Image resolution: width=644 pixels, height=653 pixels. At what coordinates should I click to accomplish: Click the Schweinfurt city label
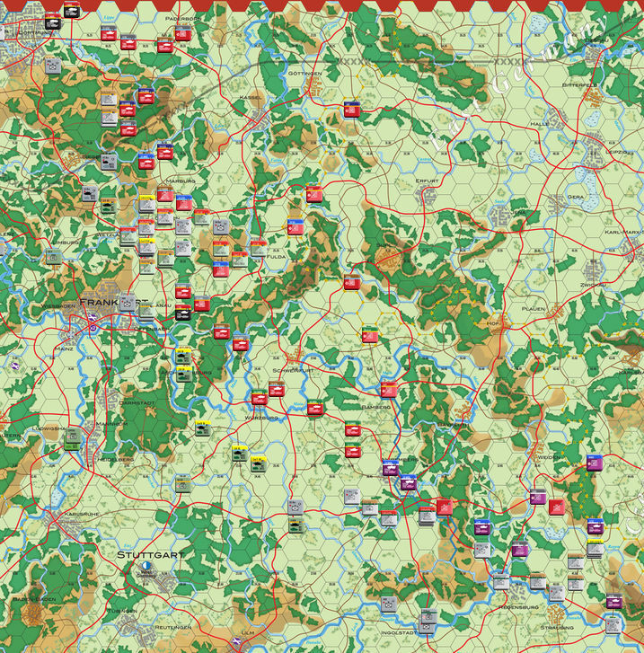tap(293, 370)
